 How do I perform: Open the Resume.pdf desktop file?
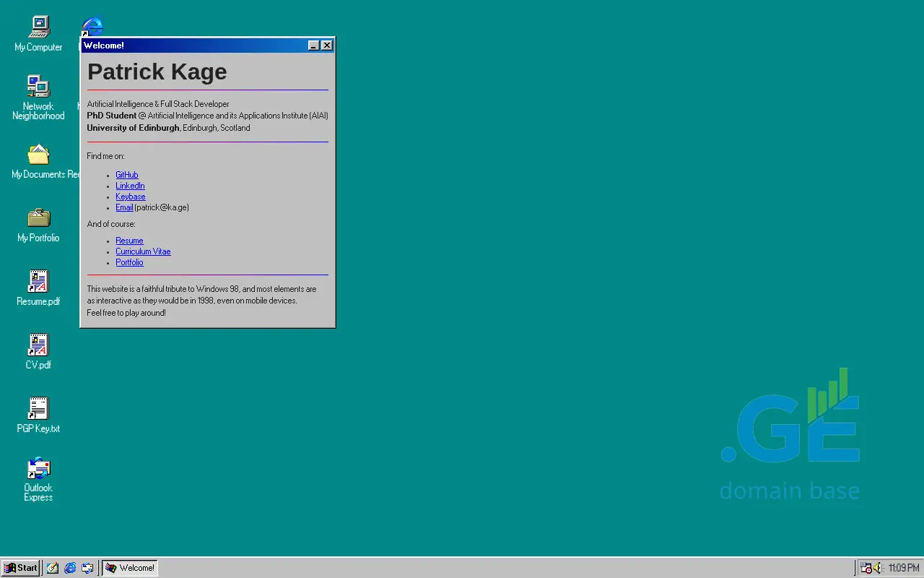click(38, 282)
